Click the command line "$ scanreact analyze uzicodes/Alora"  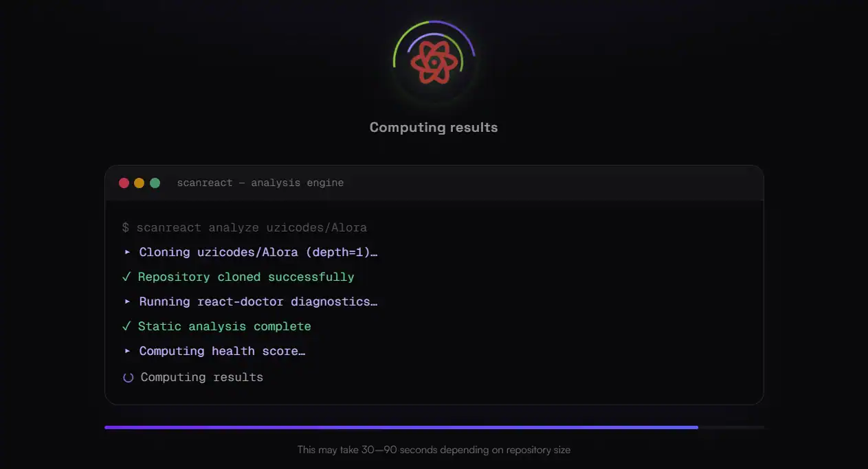(x=244, y=227)
